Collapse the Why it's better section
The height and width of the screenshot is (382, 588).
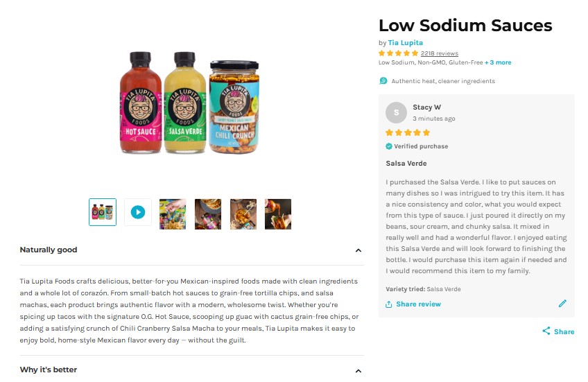tap(358, 370)
